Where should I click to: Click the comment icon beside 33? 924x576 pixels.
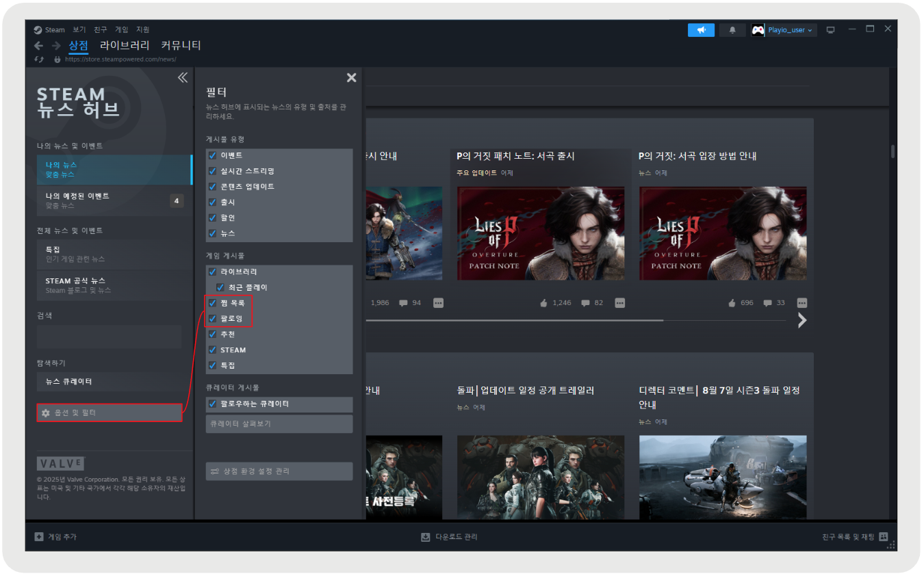[768, 302]
